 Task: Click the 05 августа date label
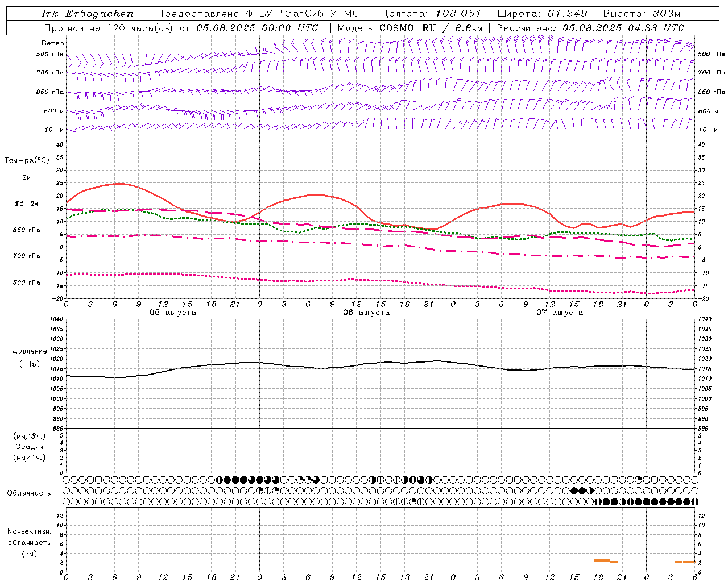coord(173,313)
